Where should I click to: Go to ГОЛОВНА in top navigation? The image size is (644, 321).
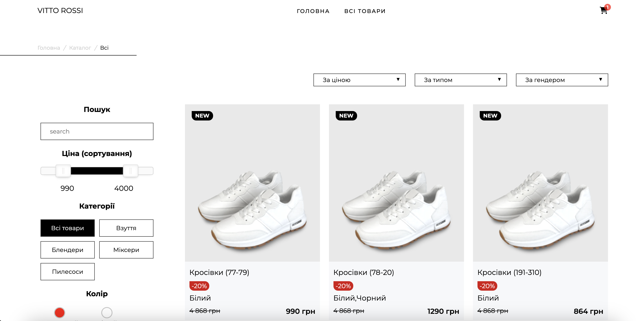[313, 11]
